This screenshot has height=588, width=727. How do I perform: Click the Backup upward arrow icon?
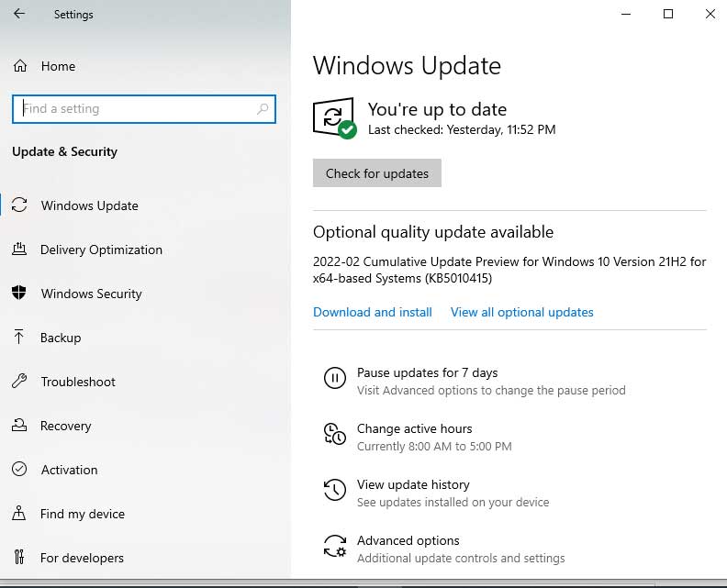pyautogui.click(x=18, y=337)
